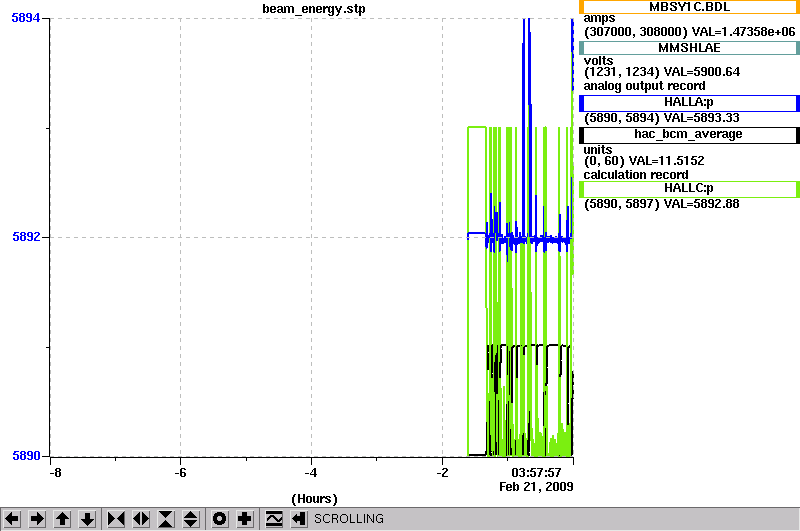Click the 5890 y-axis label
Viewport: 800px width, 531px height.
coord(26,456)
